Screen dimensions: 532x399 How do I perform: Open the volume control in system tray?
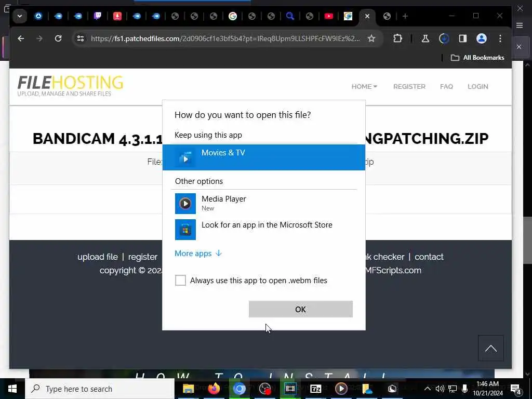pyautogui.click(x=440, y=389)
